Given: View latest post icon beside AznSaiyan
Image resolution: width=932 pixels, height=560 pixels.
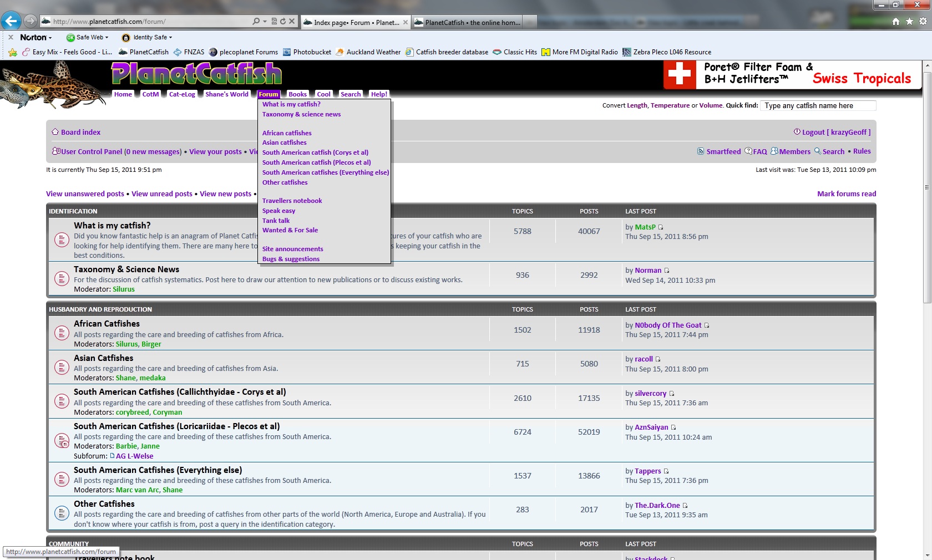Looking at the screenshot, I should [x=673, y=427].
